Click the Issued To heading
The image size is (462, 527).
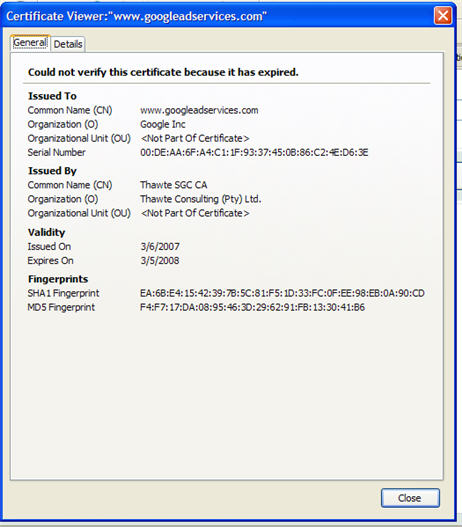52,96
